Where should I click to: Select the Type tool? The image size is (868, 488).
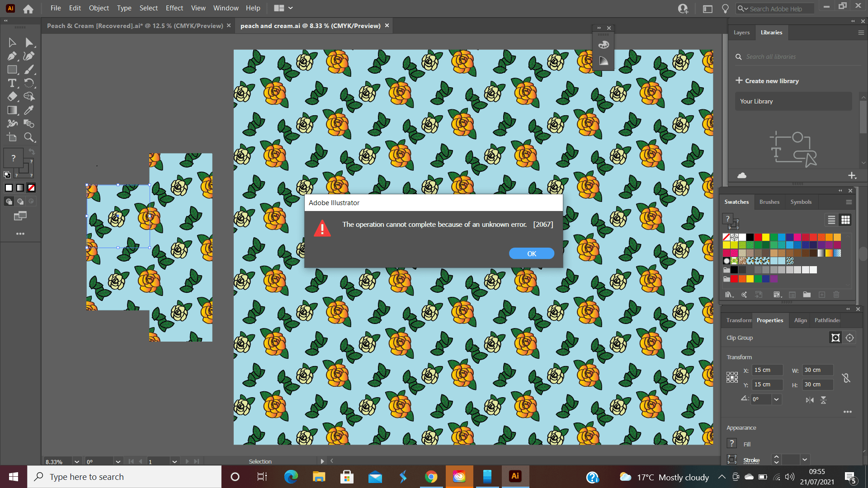pos(12,83)
